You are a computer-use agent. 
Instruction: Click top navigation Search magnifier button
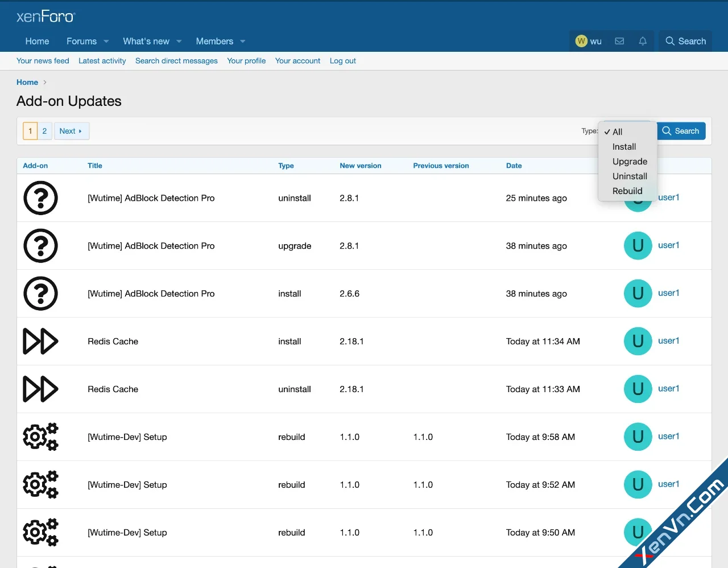[685, 41]
